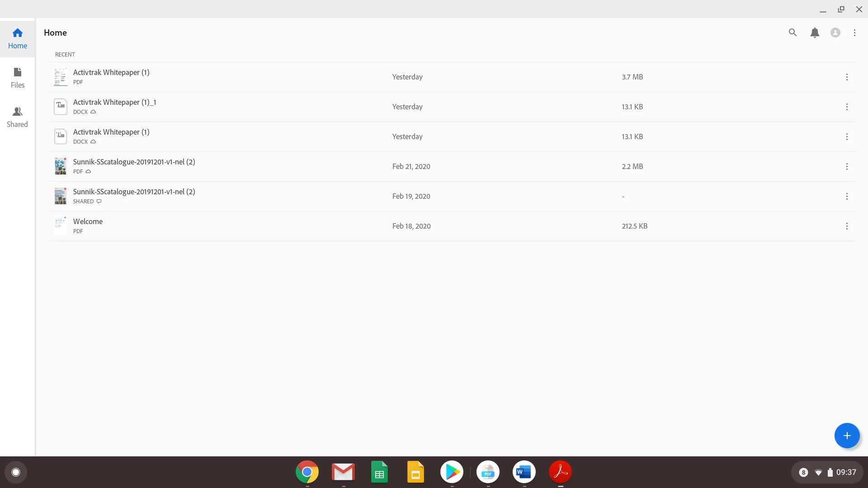Open more options for Welcome PDF
Image resolution: width=868 pixels, height=488 pixels.
(847, 226)
